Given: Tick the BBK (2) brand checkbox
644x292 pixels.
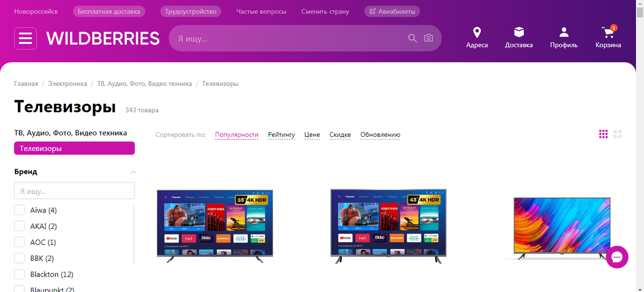Looking at the screenshot, I should 19,258.
